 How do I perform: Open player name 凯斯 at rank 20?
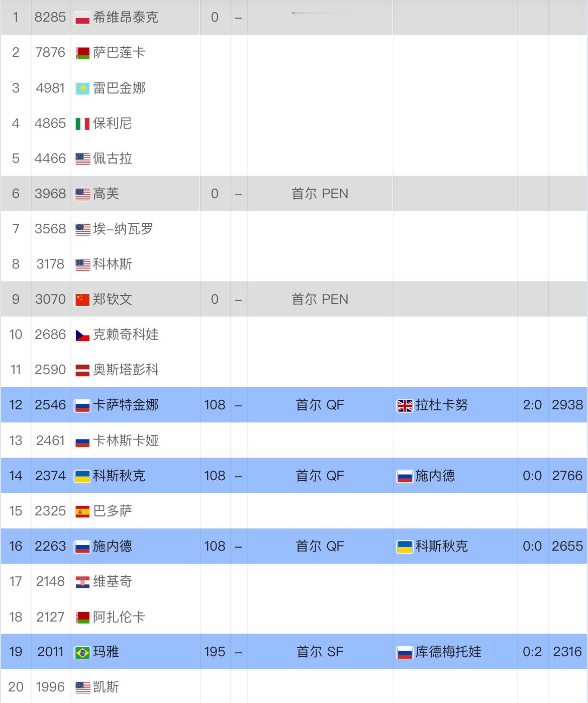(x=106, y=687)
